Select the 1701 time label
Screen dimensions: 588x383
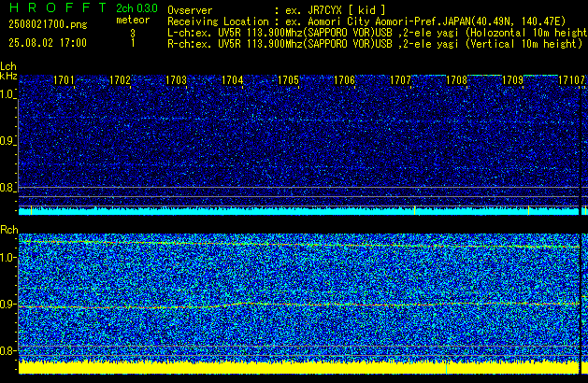point(64,80)
